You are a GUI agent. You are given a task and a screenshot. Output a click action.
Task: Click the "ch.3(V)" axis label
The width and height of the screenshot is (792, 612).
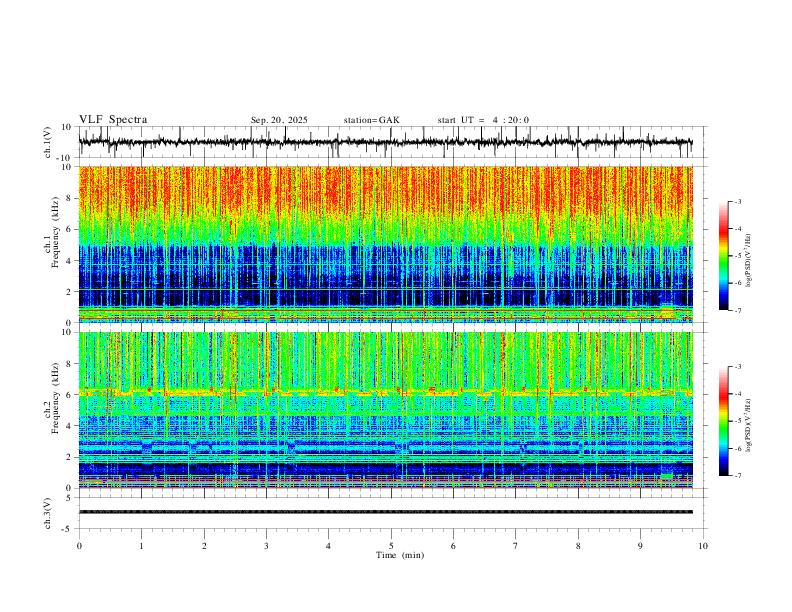48,513
